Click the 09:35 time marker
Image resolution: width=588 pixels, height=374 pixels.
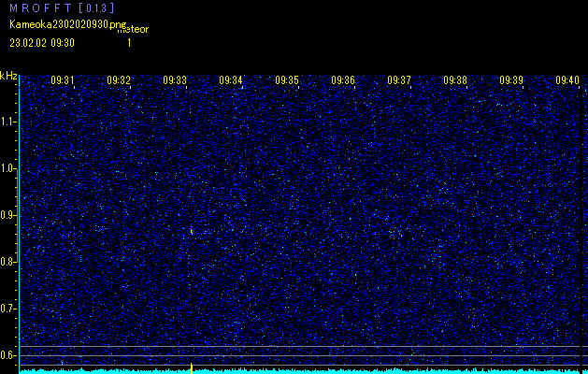click(287, 80)
